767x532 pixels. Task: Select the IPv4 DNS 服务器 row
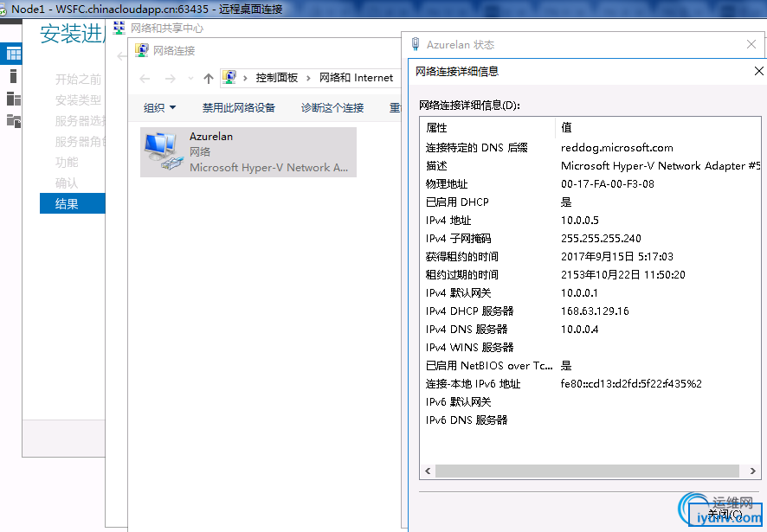(590, 329)
